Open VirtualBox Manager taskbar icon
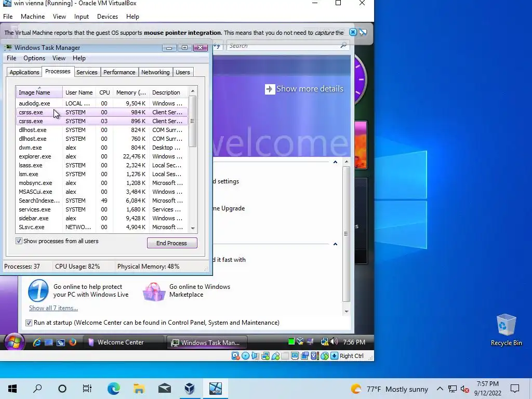 click(x=190, y=389)
